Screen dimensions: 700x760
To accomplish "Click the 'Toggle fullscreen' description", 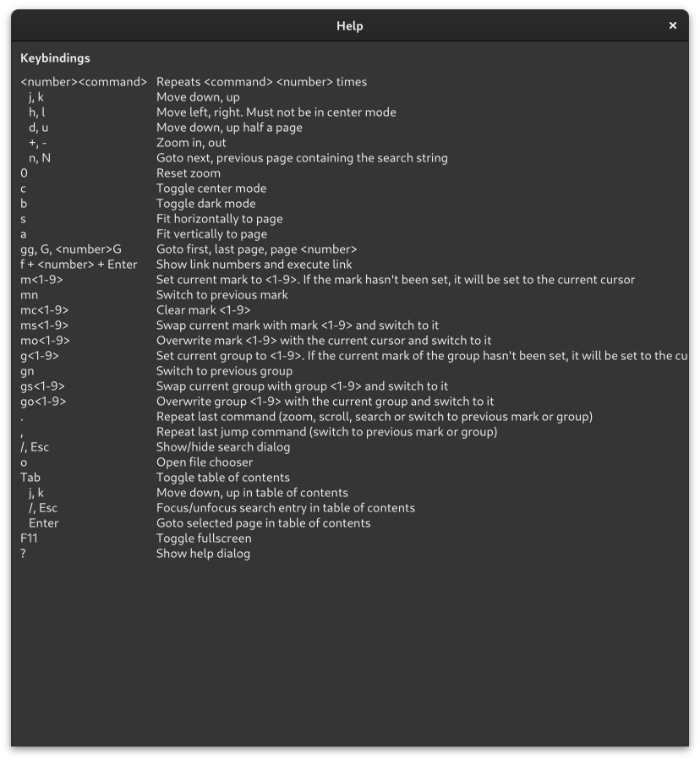I will (x=204, y=539).
